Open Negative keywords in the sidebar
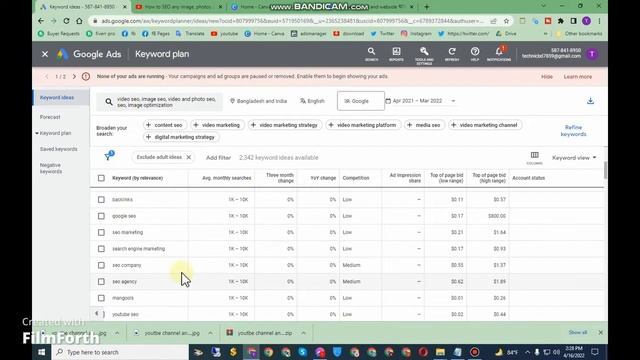This screenshot has height=360, width=640. pyautogui.click(x=51, y=168)
